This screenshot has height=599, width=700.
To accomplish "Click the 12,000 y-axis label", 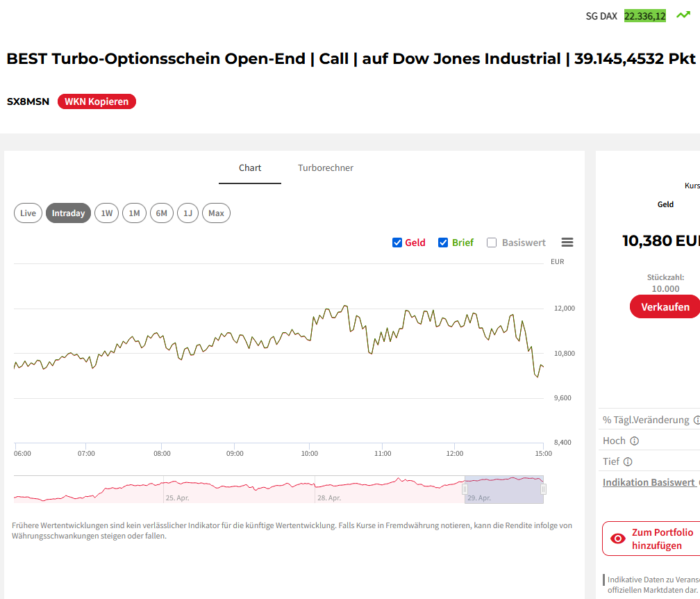I will click(565, 309).
